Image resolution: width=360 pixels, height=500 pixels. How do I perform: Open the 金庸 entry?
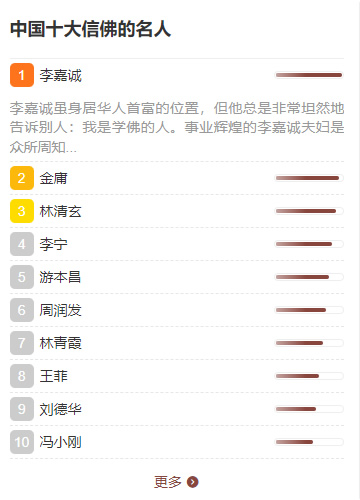pyautogui.click(x=53, y=178)
